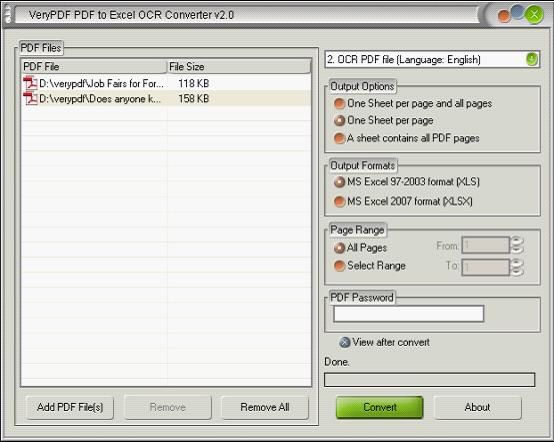Screen dimensions: 554x442
Task: Click the PDF icon of Does anyone file
Action: tap(30, 99)
